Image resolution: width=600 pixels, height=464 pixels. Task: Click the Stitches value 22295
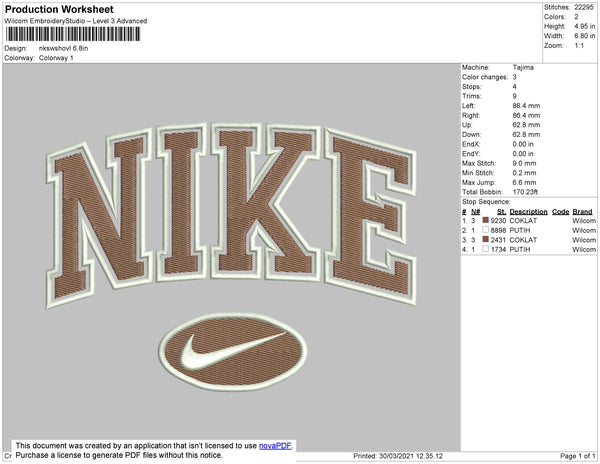coord(584,7)
